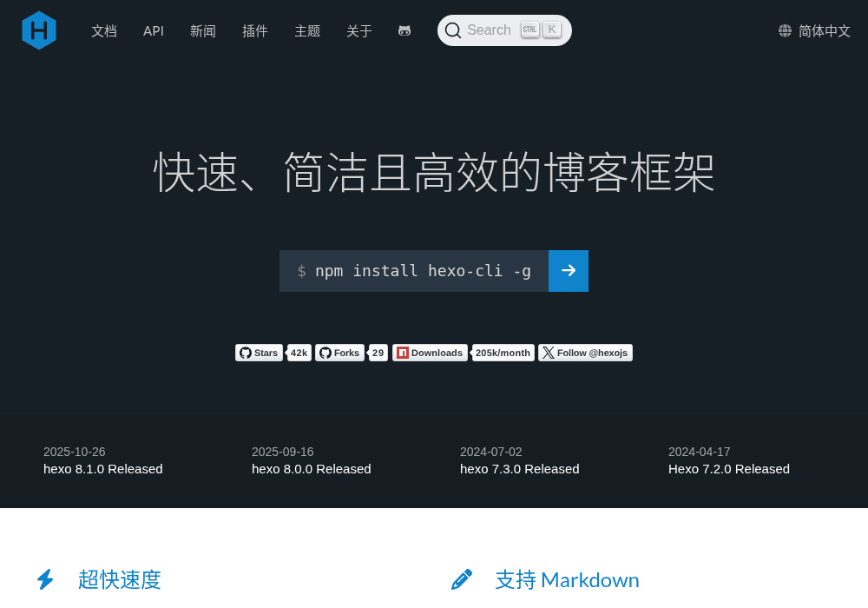Screen dimensions: 868x608
Task: Open the 简体中文 language dropdown
Action: click(x=814, y=31)
